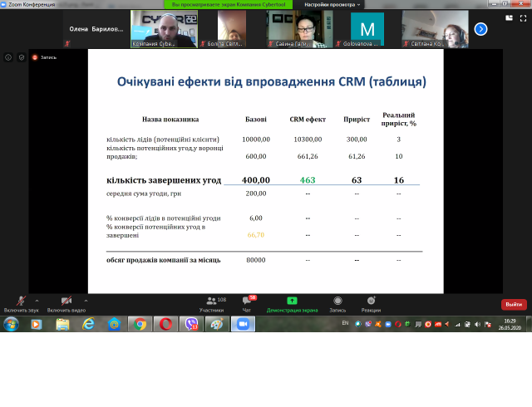532x407 pixels.
Task: Select Олена Барилов participant tile
Action: click(96, 29)
